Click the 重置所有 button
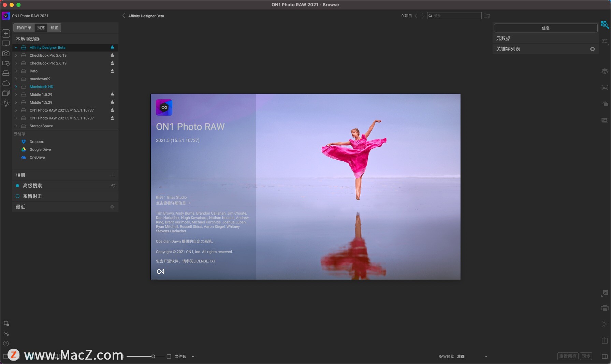611x364 pixels. click(x=568, y=356)
